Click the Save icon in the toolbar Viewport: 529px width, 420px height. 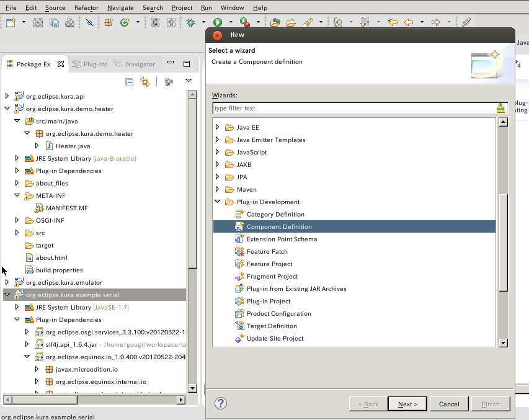[x=38, y=22]
